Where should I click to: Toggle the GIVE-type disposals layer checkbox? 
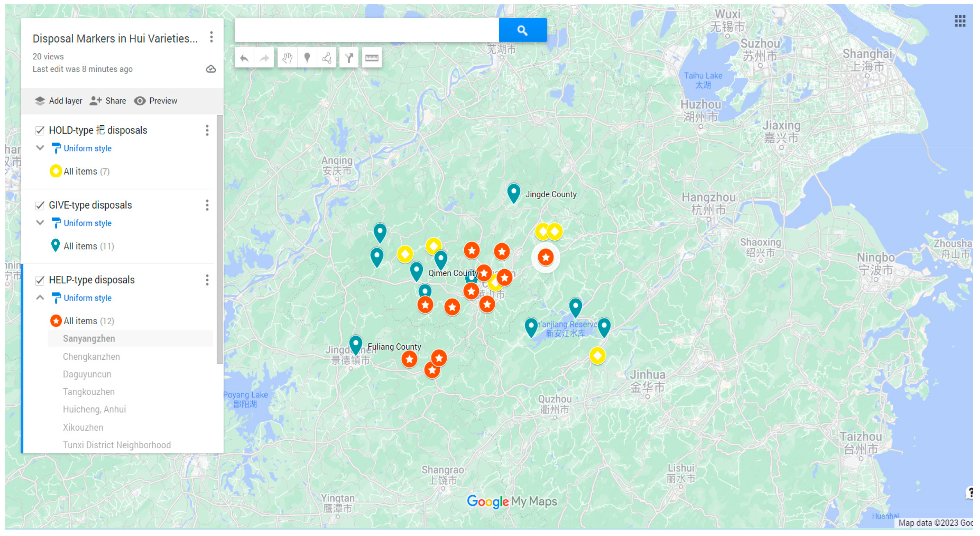tap(40, 206)
